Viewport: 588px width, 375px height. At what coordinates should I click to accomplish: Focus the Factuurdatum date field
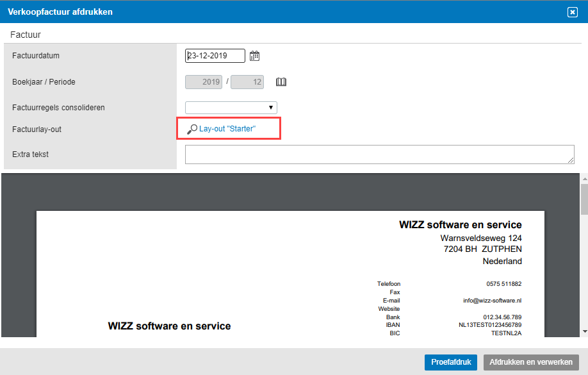pos(215,56)
